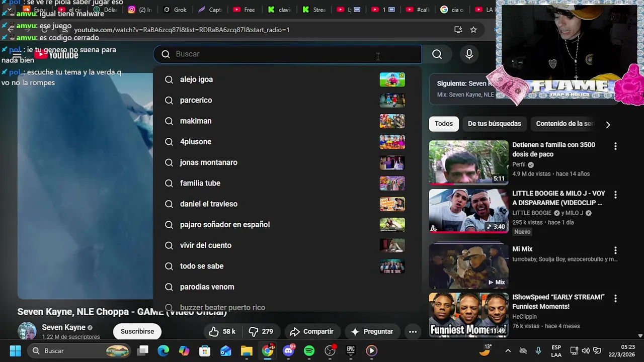644x362 pixels.
Task: Open OBS Studio from taskbar
Action: 330,350
